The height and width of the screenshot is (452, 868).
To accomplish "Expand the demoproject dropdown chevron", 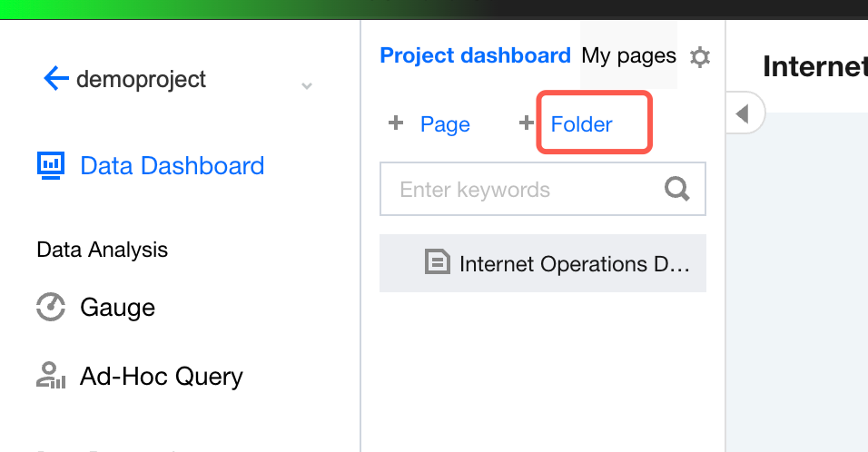I will 307,85.
